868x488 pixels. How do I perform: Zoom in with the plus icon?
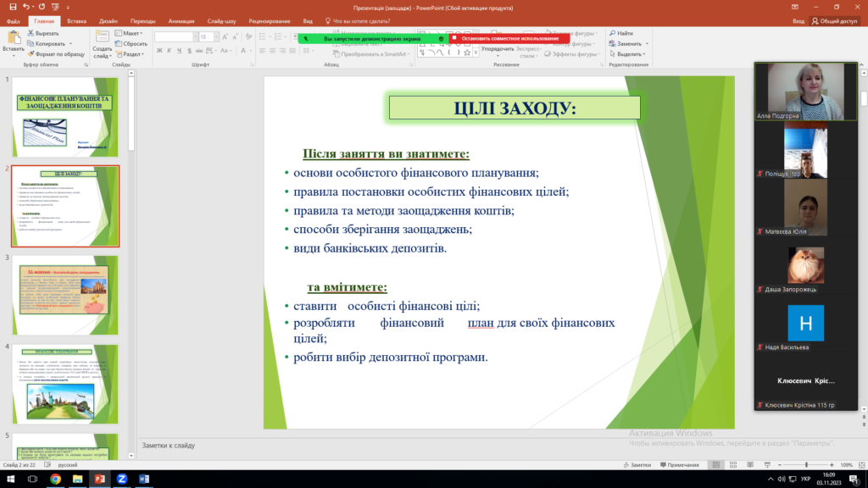coord(832,465)
